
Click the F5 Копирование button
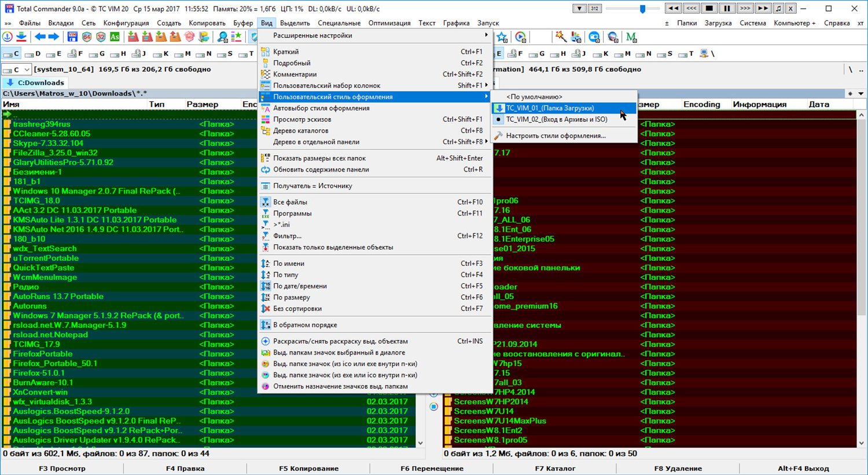308,468
